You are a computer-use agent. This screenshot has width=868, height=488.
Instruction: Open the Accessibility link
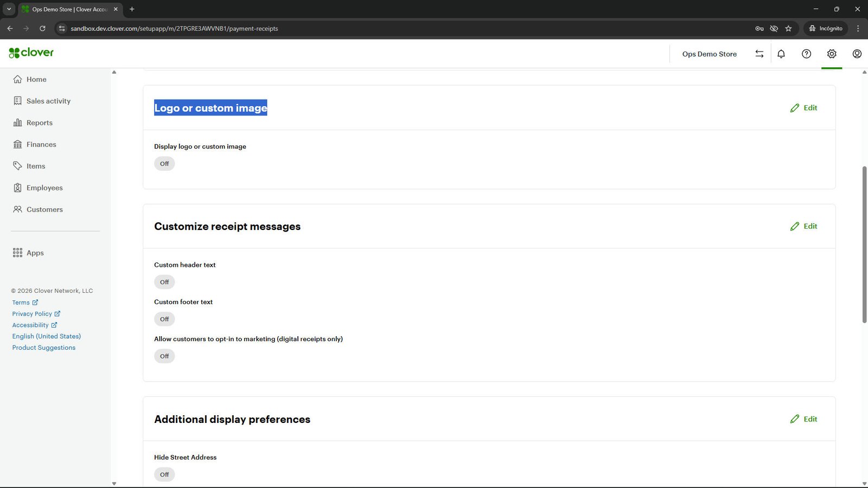click(35, 325)
